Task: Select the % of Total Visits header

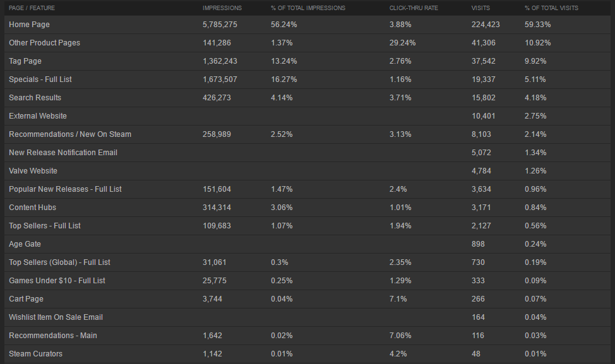Action: 551,8
